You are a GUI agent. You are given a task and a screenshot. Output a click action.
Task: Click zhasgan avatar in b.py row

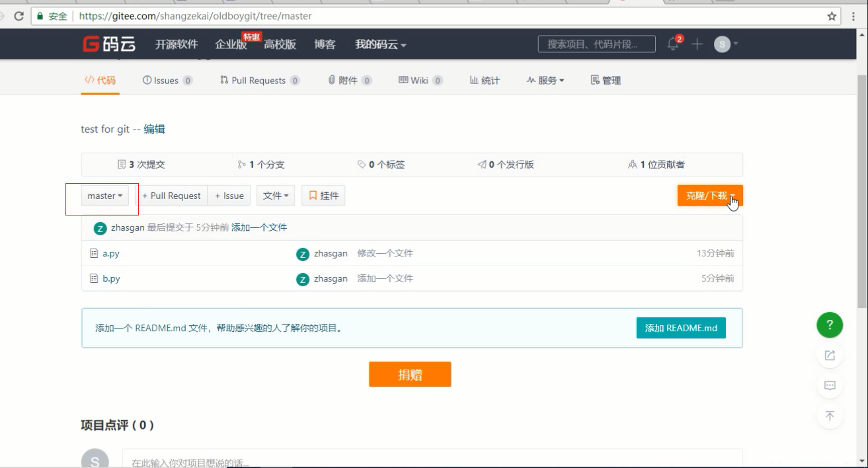[303, 279]
